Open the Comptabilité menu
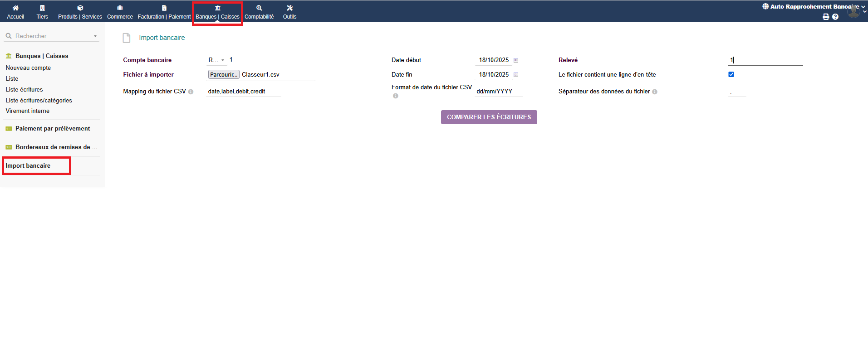Screen dimensions: 868x354 (x=259, y=12)
